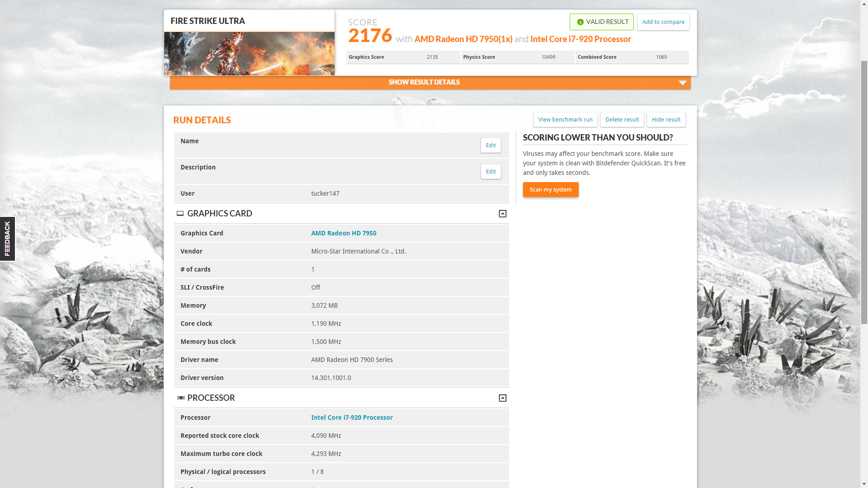Click memory bus clock 1,500 MHz
This screenshot has height=488, width=868.
(326, 342)
